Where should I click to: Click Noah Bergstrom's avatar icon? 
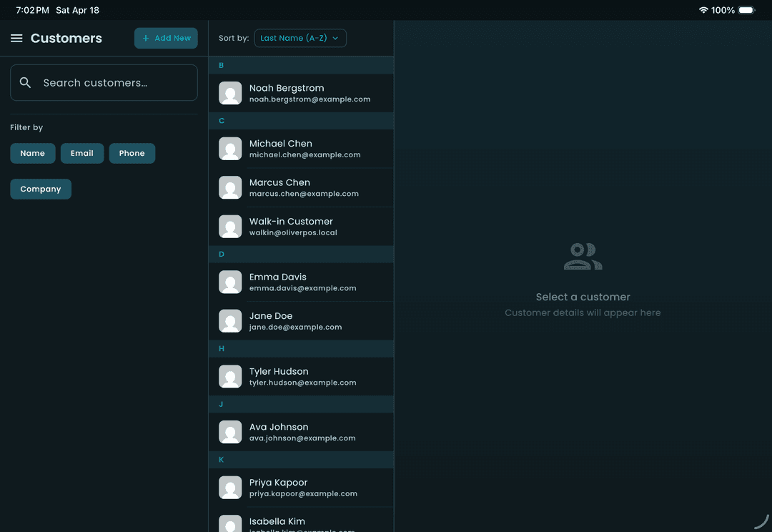click(230, 93)
